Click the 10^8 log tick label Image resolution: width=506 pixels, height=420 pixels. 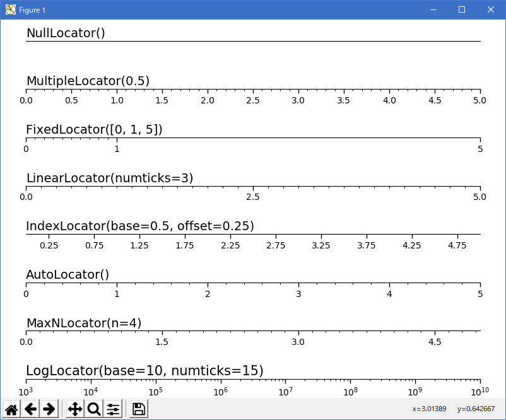350,392
